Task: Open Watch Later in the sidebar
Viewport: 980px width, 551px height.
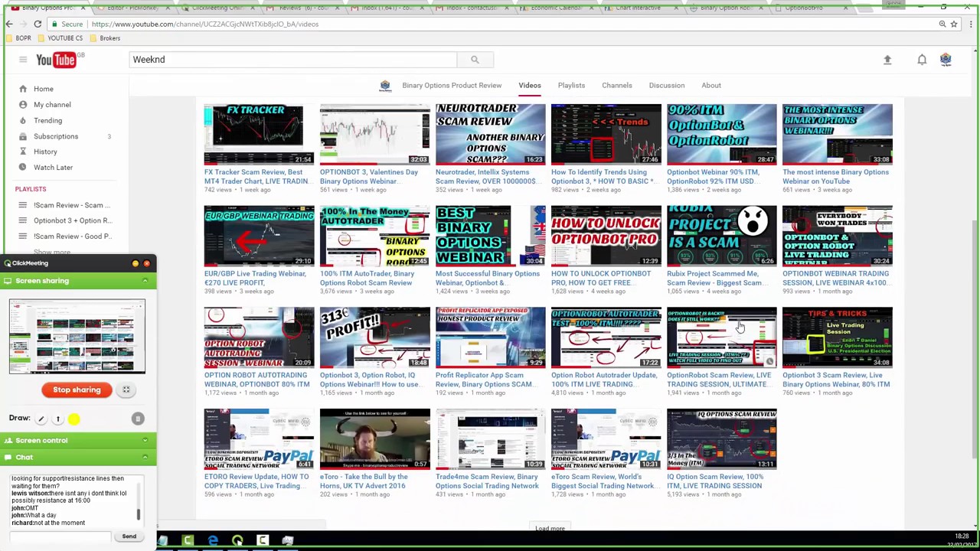Action: pos(53,167)
